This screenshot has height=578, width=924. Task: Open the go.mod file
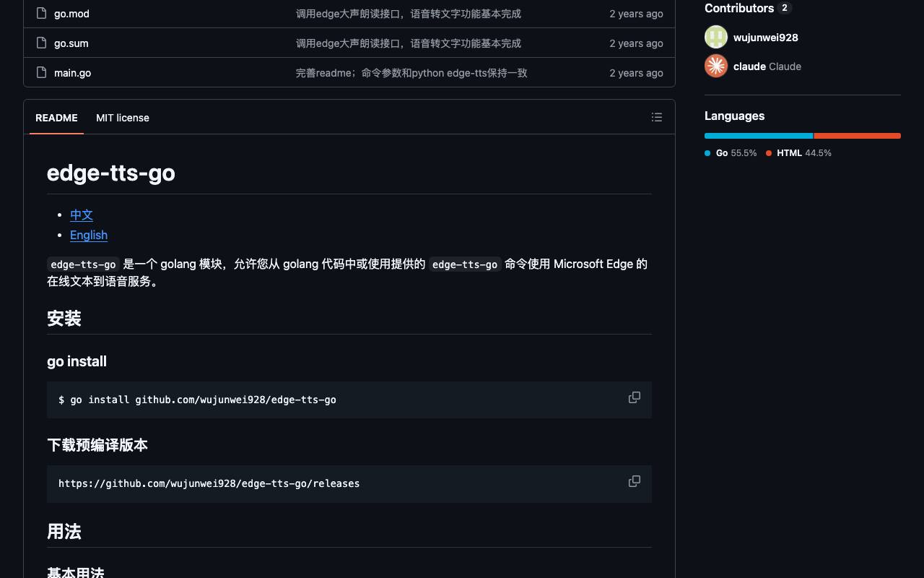click(71, 14)
